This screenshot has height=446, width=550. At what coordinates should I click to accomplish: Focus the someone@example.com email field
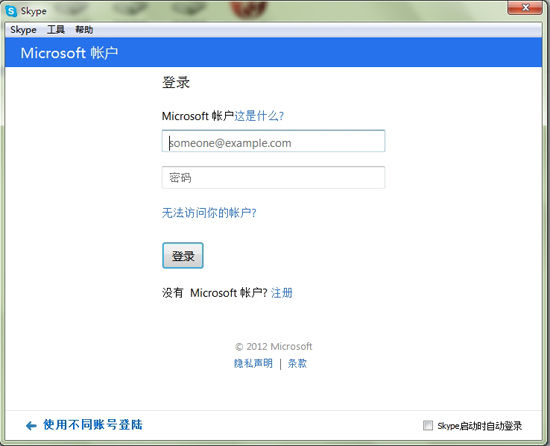click(273, 141)
